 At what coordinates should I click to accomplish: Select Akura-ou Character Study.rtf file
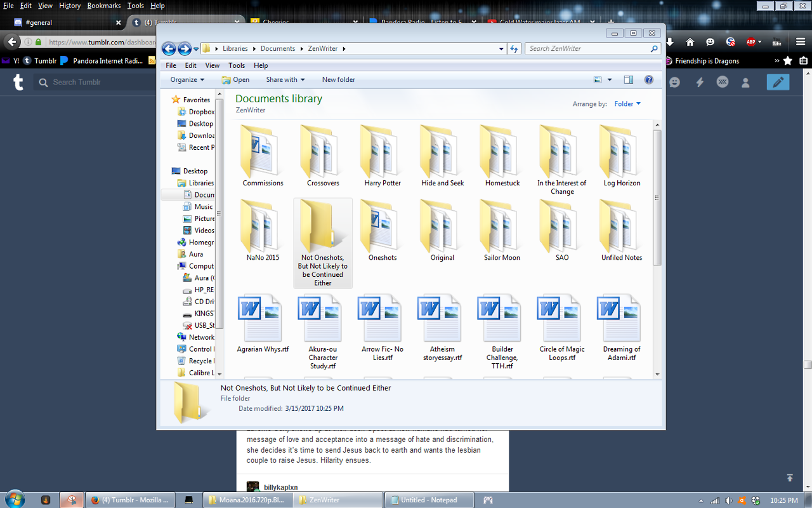pos(323,332)
